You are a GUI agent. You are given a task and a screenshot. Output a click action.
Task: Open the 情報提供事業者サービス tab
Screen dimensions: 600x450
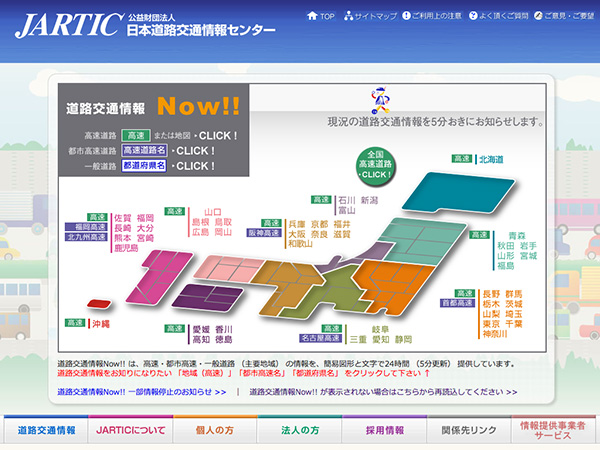click(x=553, y=430)
